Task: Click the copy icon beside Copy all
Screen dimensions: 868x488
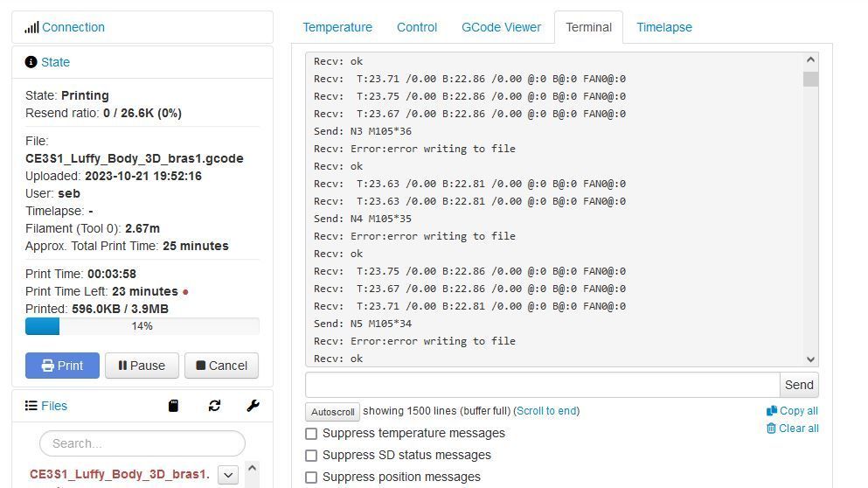Action: (772, 410)
